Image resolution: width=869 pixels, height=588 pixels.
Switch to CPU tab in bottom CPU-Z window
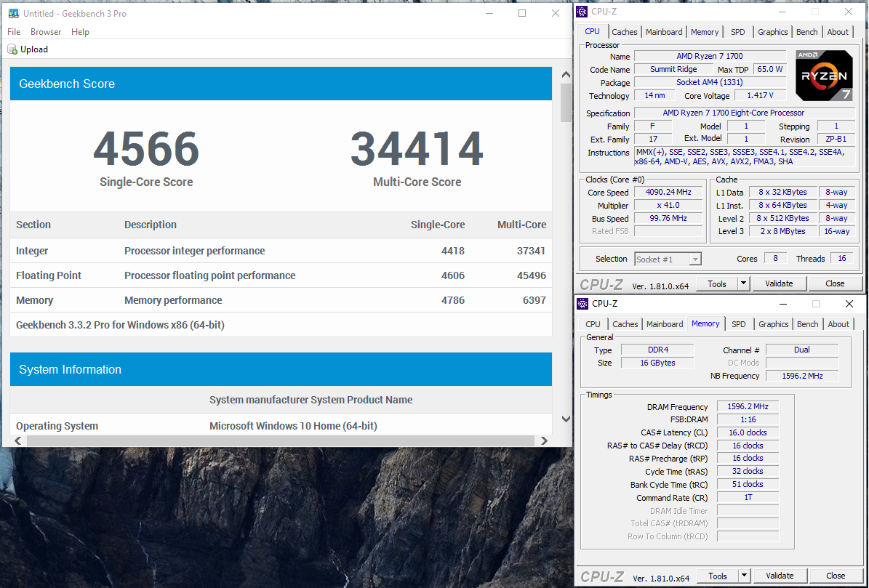tap(593, 324)
